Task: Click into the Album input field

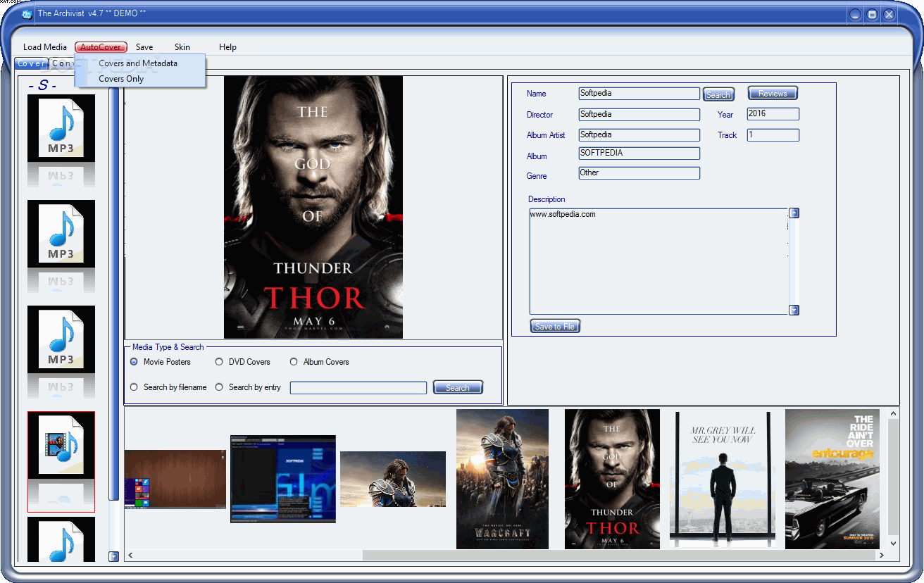Action: 639,153
